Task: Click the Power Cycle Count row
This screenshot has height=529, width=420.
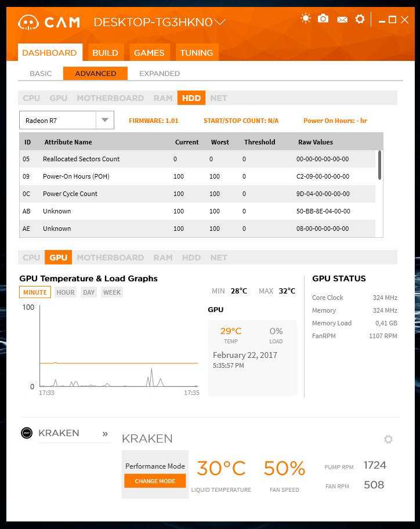Action: point(197,194)
